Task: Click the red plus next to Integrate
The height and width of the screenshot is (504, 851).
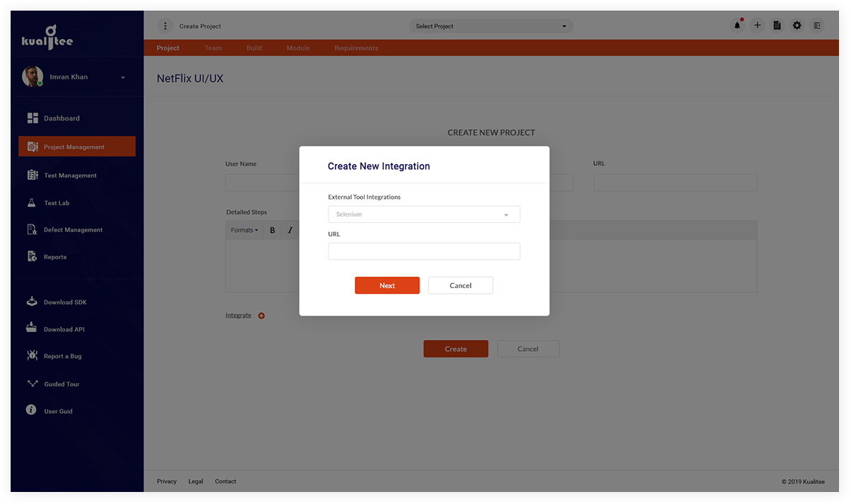Action: 261,316
